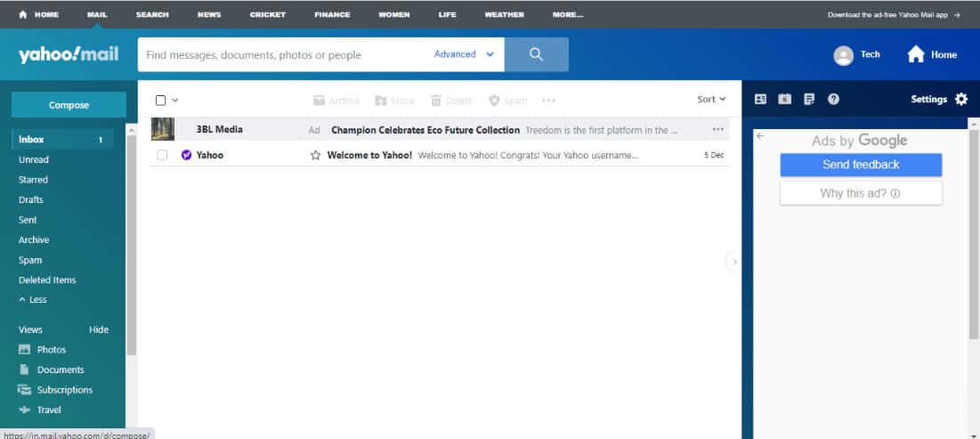Open the Inbox folder
980x439 pixels.
(62, 140)
